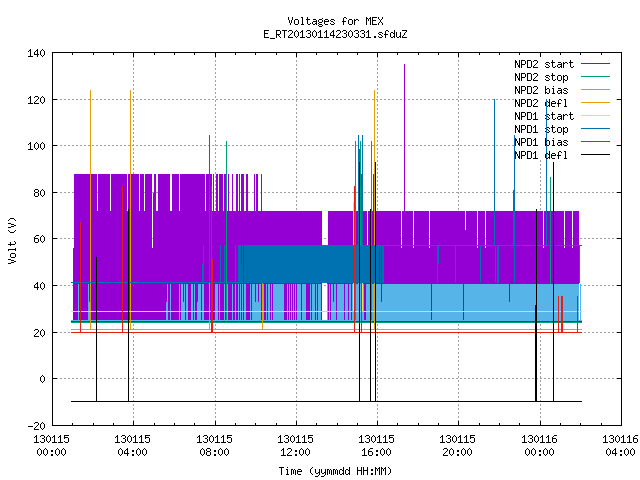
Task: Click the dark blue sample beside NPD1 stop
Action: coord(596,129)
